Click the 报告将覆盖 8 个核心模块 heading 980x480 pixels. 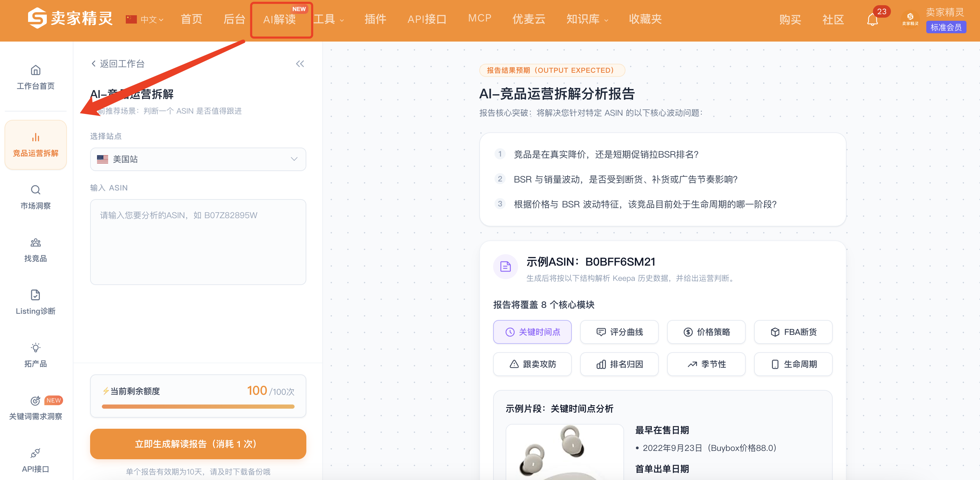click(544, 305)
